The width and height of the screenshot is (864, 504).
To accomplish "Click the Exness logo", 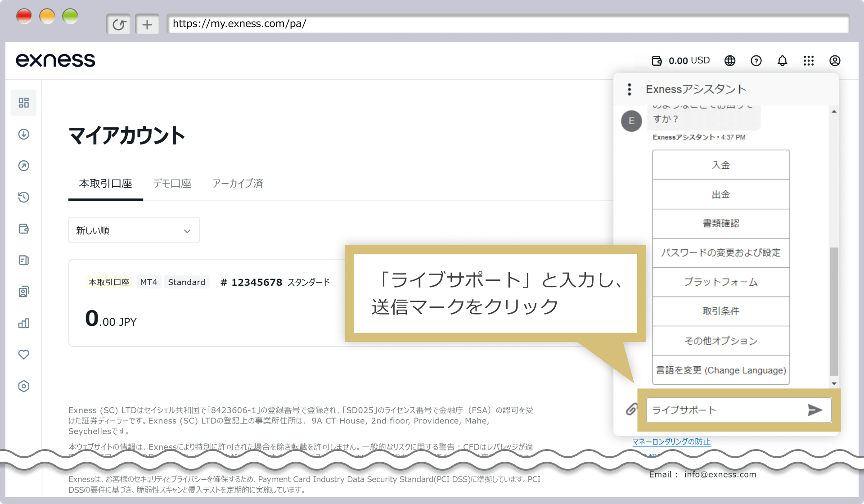I will pyautogui.click(x=55, y=60).
